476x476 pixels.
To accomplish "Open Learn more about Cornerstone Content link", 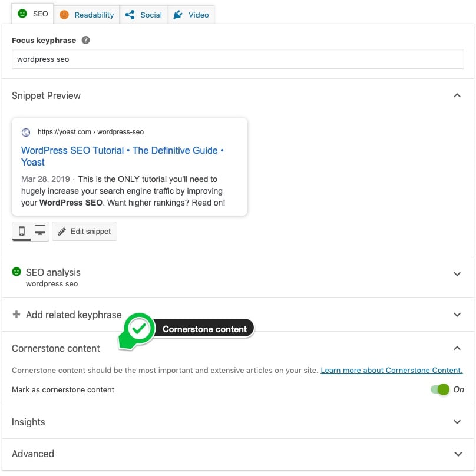I will [391, 371].
